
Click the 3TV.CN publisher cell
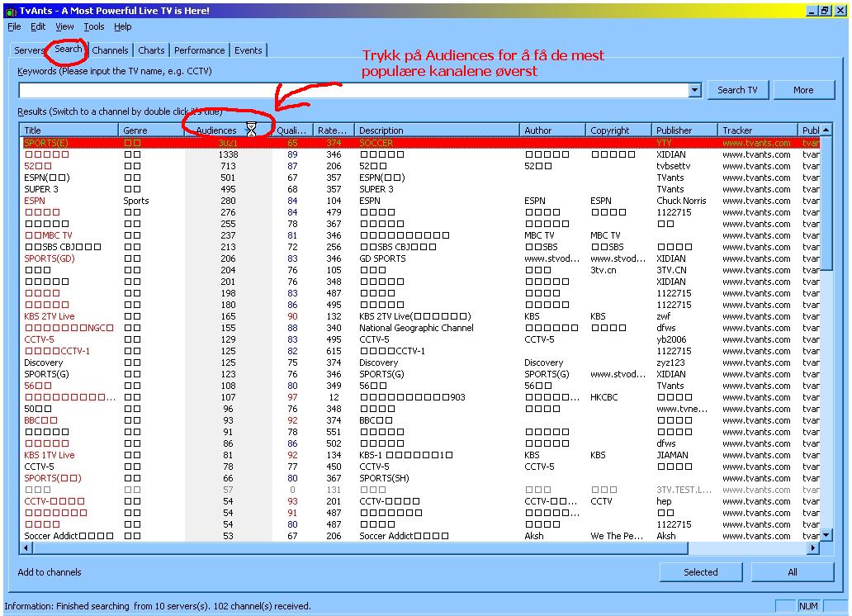click(x=671, y=270)
